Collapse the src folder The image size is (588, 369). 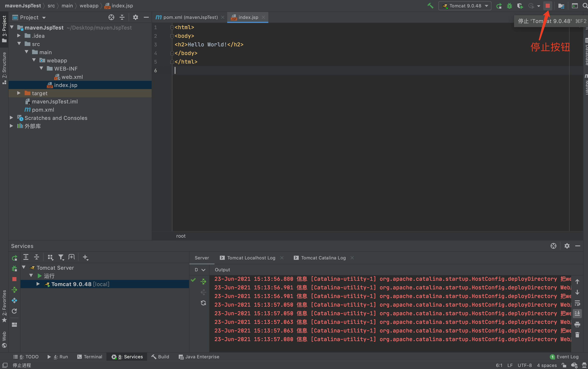click(19, 44)
